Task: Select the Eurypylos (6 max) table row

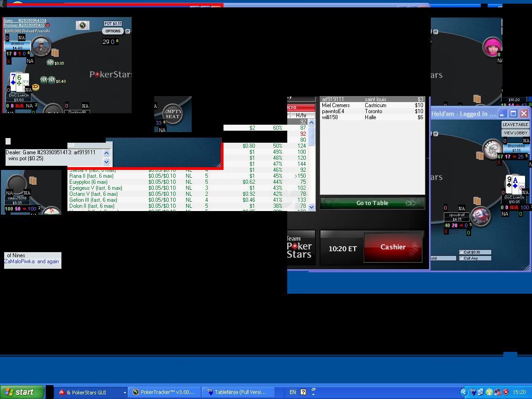Action: point(187,182)
